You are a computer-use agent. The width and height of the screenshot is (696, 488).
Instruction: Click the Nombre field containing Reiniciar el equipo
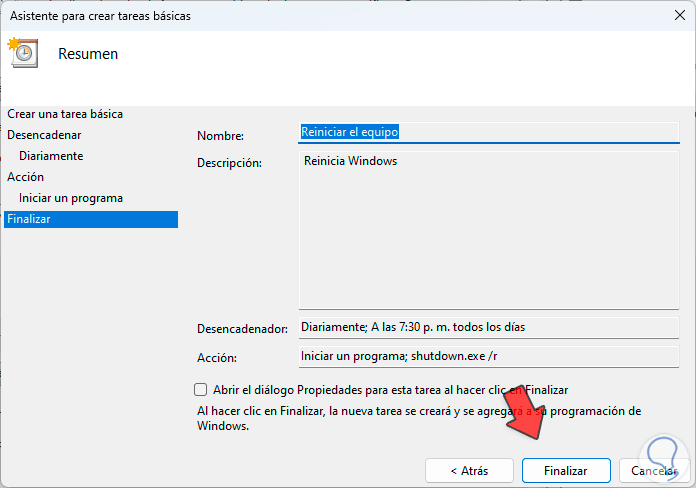(x=488, y=132)
